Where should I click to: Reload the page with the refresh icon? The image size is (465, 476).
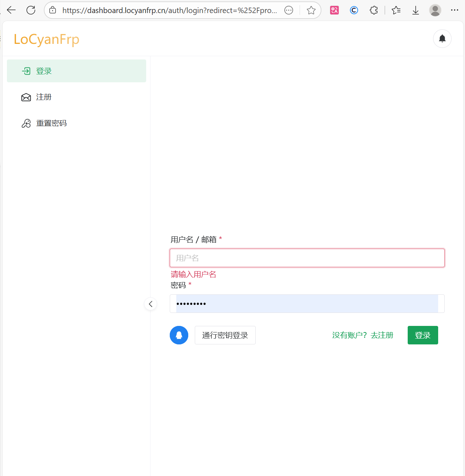pos(31,10)
